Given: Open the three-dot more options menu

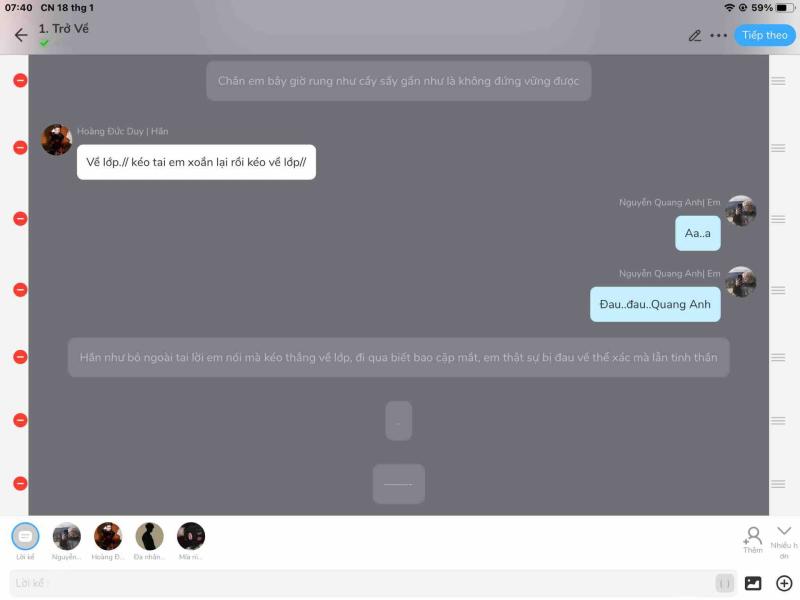Looking at the screenshot, I should [718, 35].
